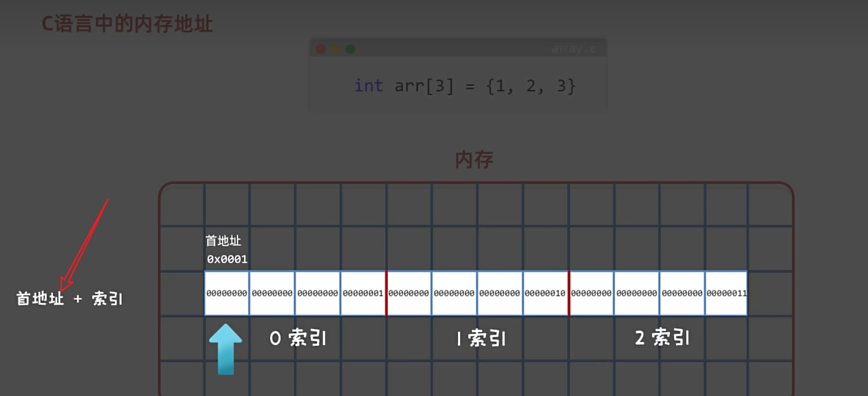Viewport: 868px width, 396px height.
Task: Click the 0x0001 address text
Action: tap(227, 259)
